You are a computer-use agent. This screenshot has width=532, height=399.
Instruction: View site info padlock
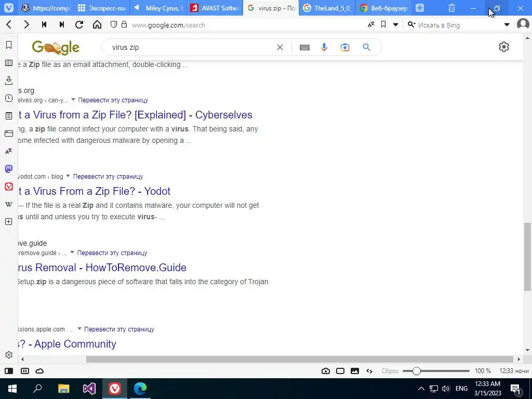point(124,25)
